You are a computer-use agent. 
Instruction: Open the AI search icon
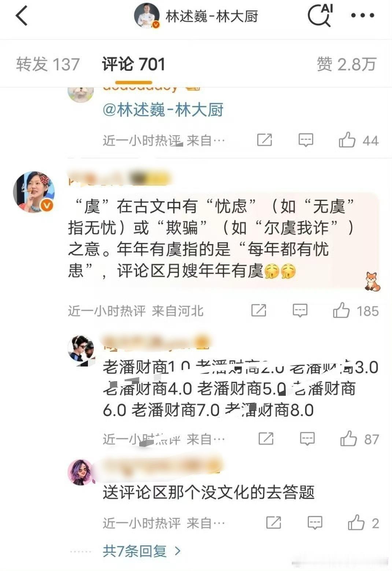(320, 15)
